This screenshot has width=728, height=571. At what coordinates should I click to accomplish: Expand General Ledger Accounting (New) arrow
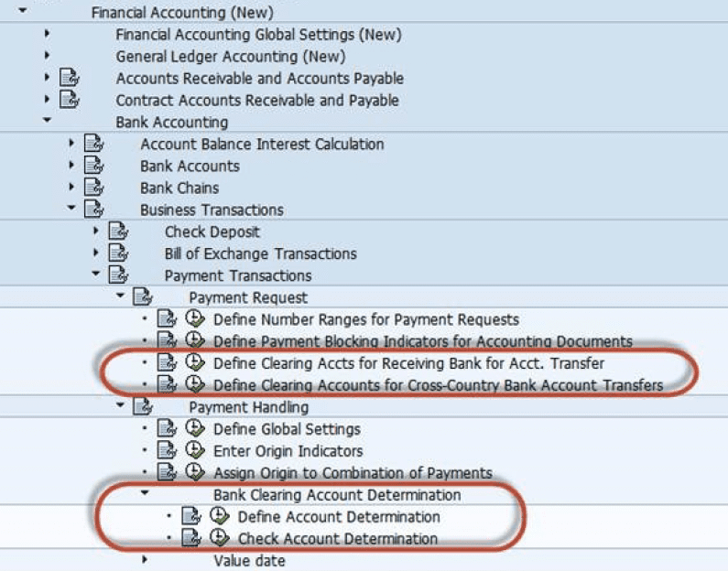(x=47, y=56)
